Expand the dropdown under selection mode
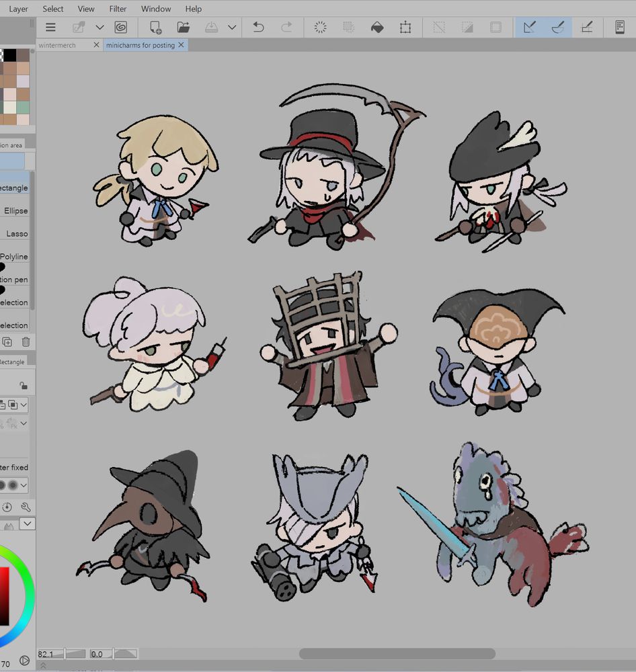Viewport: 636px width, 672px height. click(x=24, y=423)
